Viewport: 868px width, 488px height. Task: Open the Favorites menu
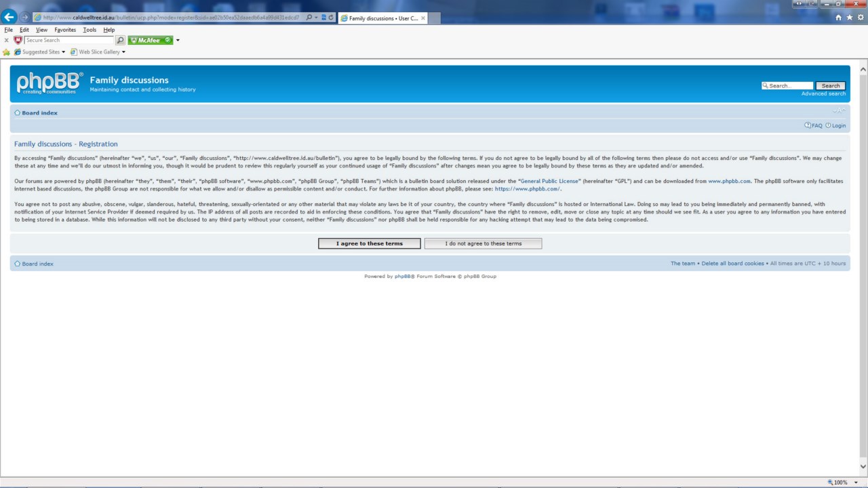pyautogui.click(x=65, y=30)
